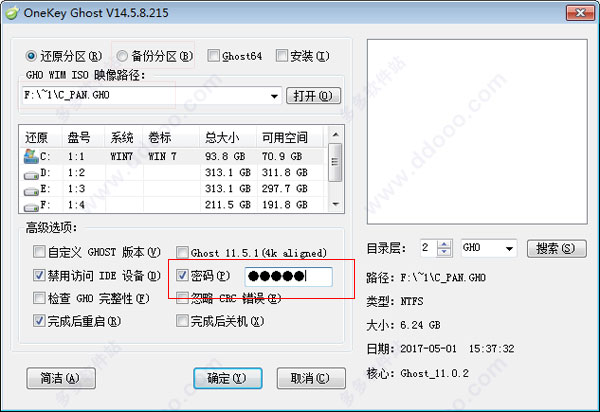Viewport: 600px width, 412px height.
Task: Uncheck the password checkbox
Action: click(181, 276)
